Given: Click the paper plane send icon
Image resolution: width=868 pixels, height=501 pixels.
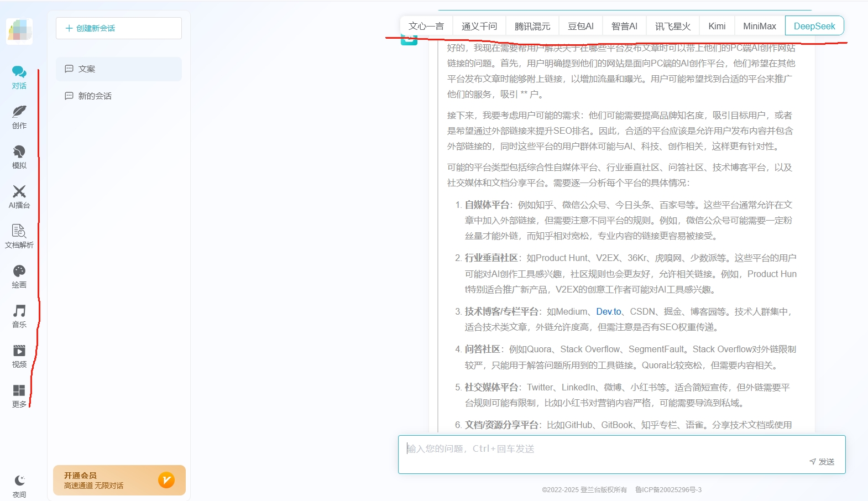Looking at the screenshot, I should pyautogui.click(x=813, y=462).
